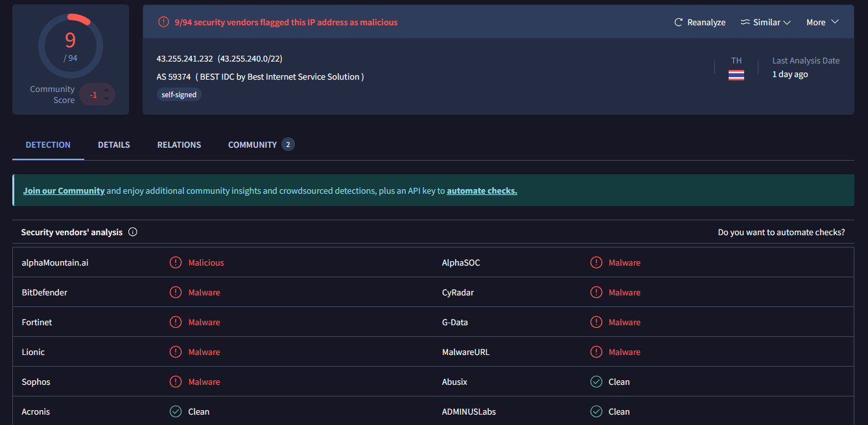Screen dimensions: 868x425
Task: Click the Community tab count badge
Action: (x=288, y=144)
